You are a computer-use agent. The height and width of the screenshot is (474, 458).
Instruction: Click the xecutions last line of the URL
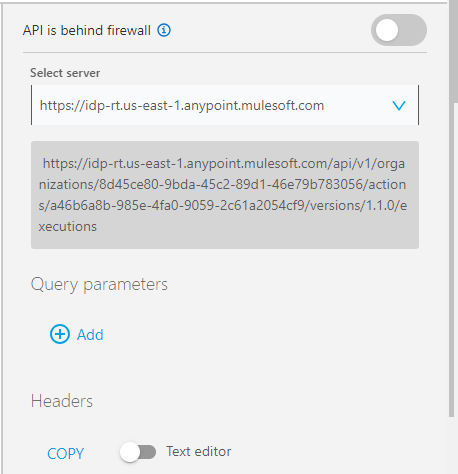pyautogui.click(x=68, y=227)
